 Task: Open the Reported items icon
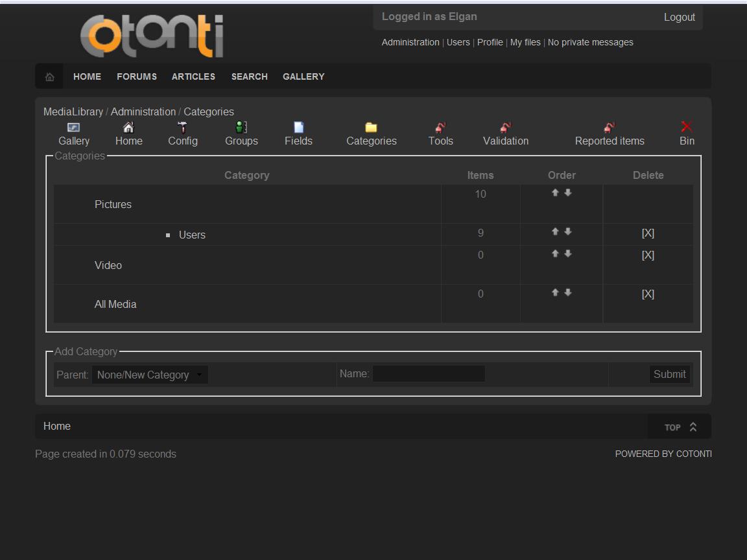(610, 128)
